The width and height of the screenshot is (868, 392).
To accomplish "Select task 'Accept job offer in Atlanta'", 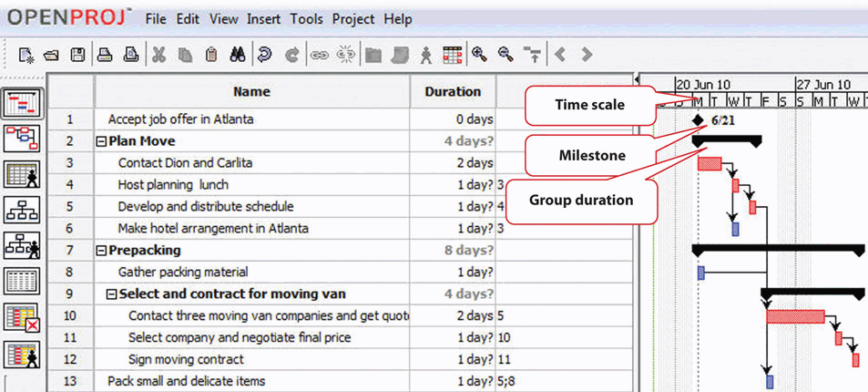I will [x=180, y=119].
